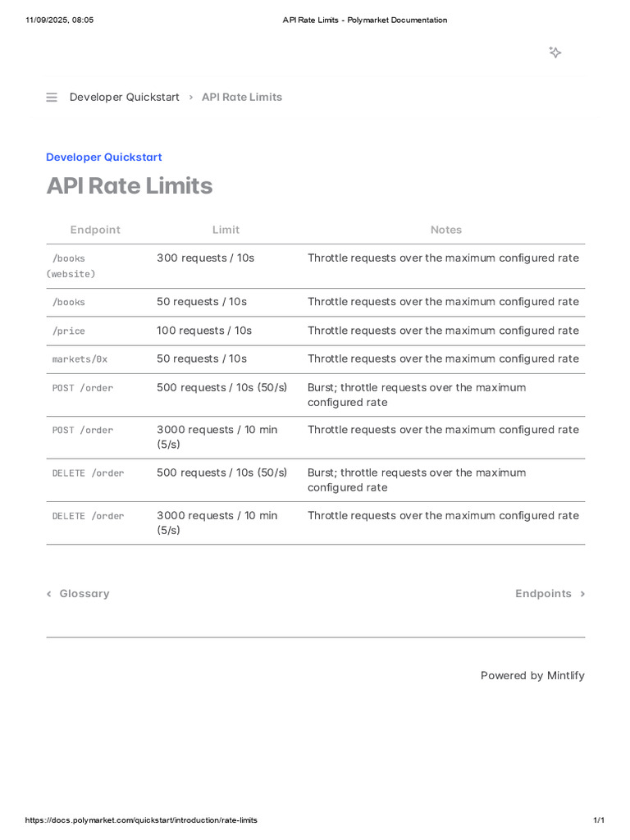Click the sparkle AI assistant icon
The height and width of the screenshot is (840, 630).
555,52
